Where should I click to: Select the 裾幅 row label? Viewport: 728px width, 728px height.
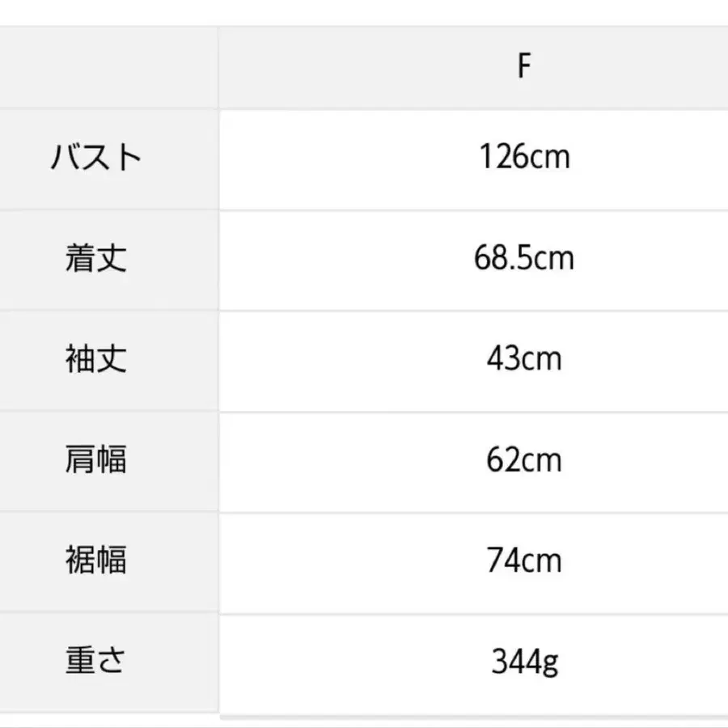(96, 561)
